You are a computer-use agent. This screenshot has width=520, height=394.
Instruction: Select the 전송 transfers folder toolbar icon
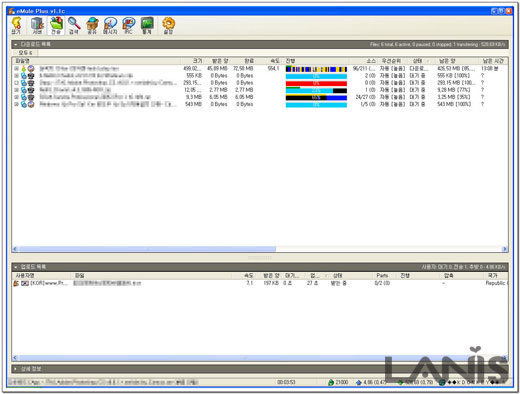[x=56, y=26]
